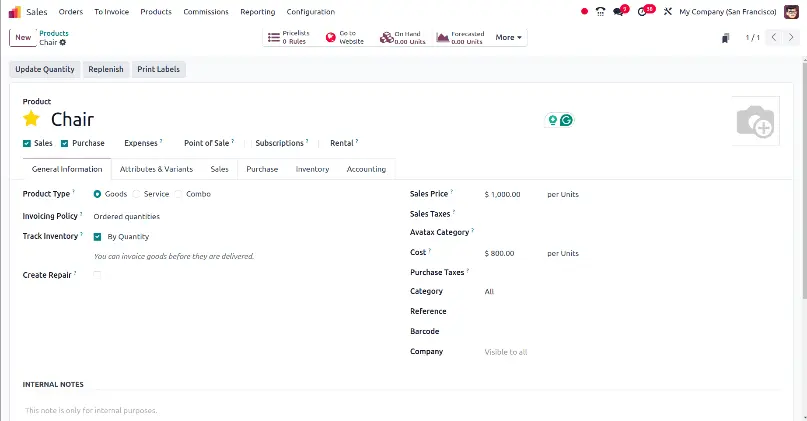The height and width of the screenshot is (421, 807).
Task: Toggle the Purchase checkbox
Action: (64, 144)
